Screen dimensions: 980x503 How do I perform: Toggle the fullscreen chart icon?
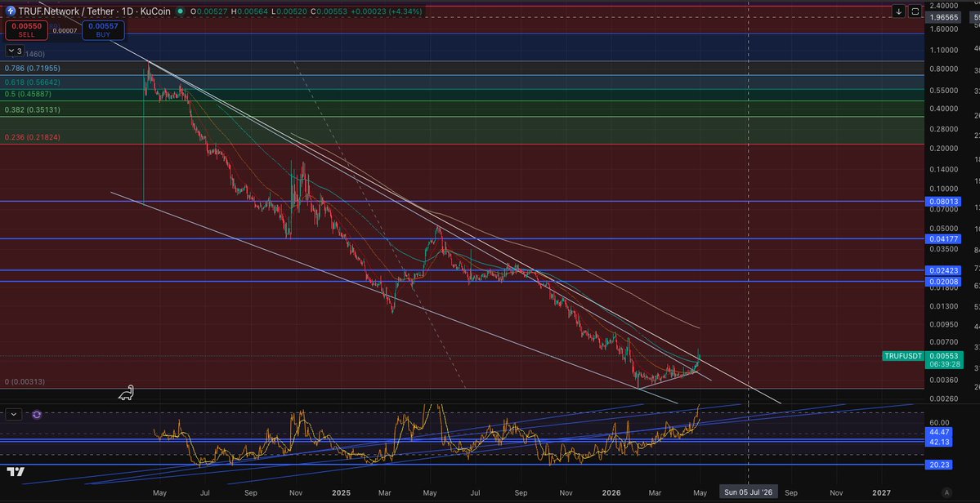[915, 11]
